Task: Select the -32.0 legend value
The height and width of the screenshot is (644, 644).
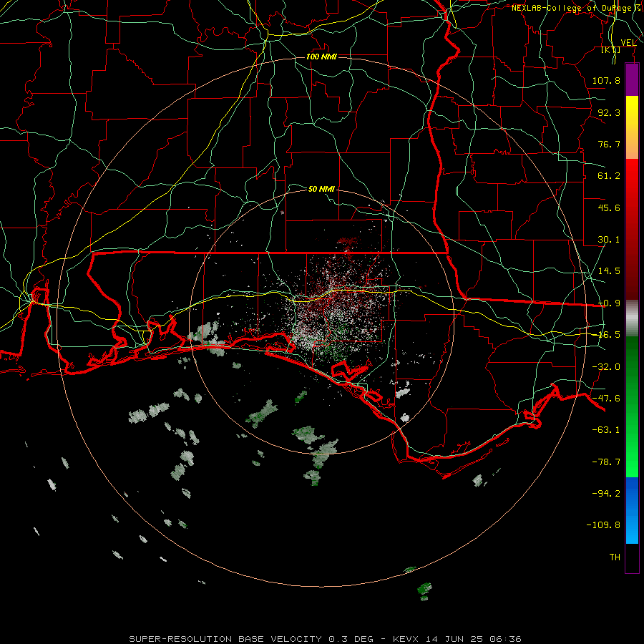Action: tap(606, 367)
